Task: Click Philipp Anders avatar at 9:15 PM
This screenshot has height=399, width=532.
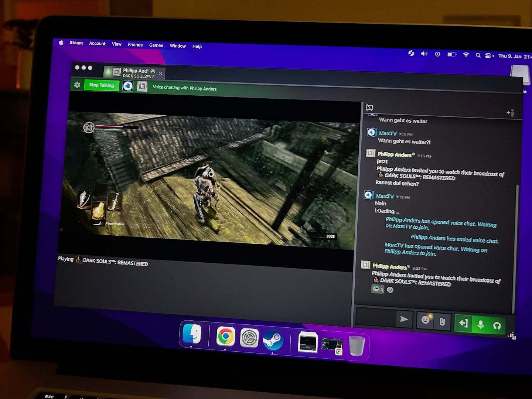Action: coord(370,153)
